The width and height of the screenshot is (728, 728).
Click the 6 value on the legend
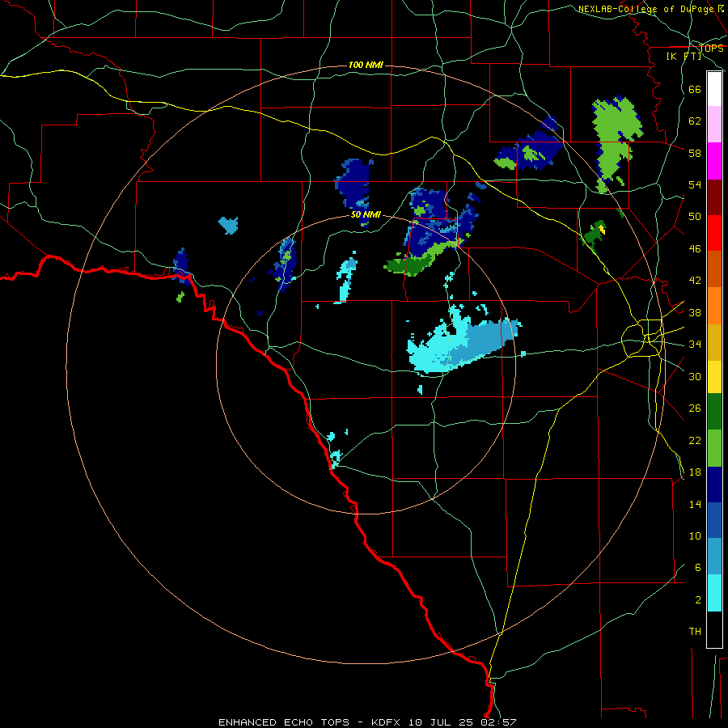698,568
